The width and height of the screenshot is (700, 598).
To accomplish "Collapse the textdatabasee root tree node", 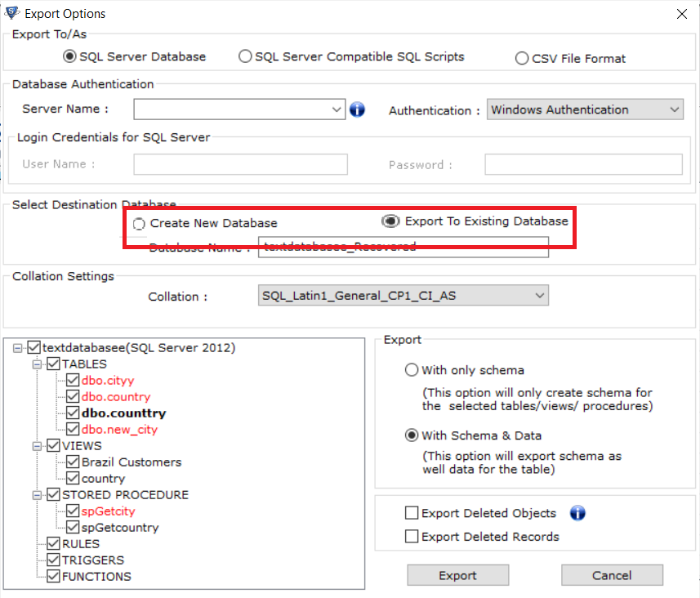I will [17, 348].
